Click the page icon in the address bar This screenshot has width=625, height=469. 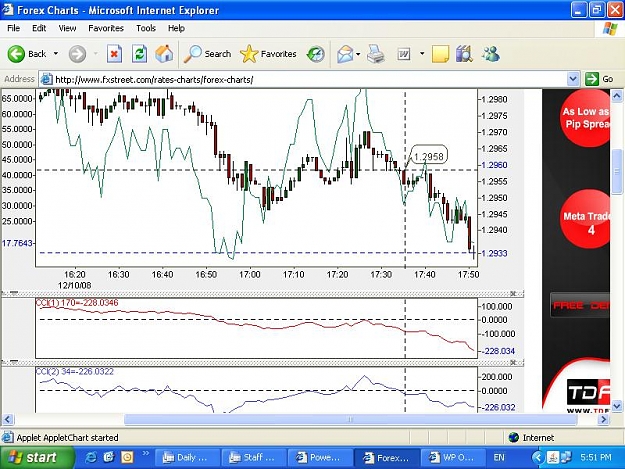(47, 79)
